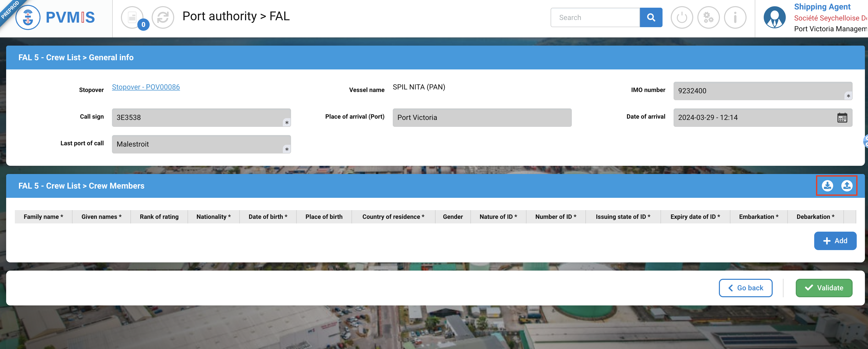Open the documents icon with badge

point(132,17)
